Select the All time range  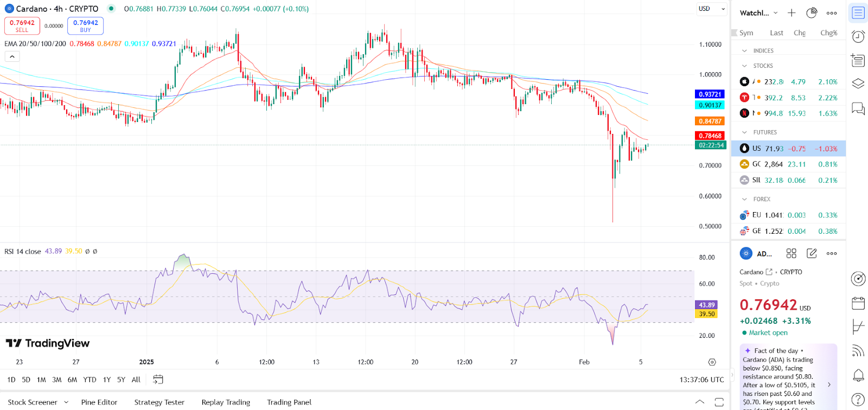pos(136,380)
